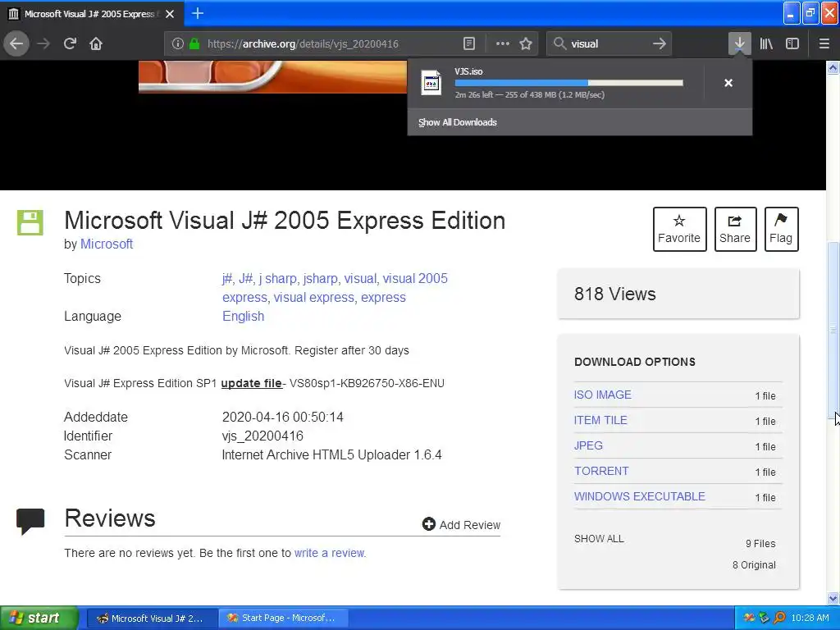This screenshot has height=630, width=840.
Task: Click the 9 Files count
Action: (x=760, y=543)
